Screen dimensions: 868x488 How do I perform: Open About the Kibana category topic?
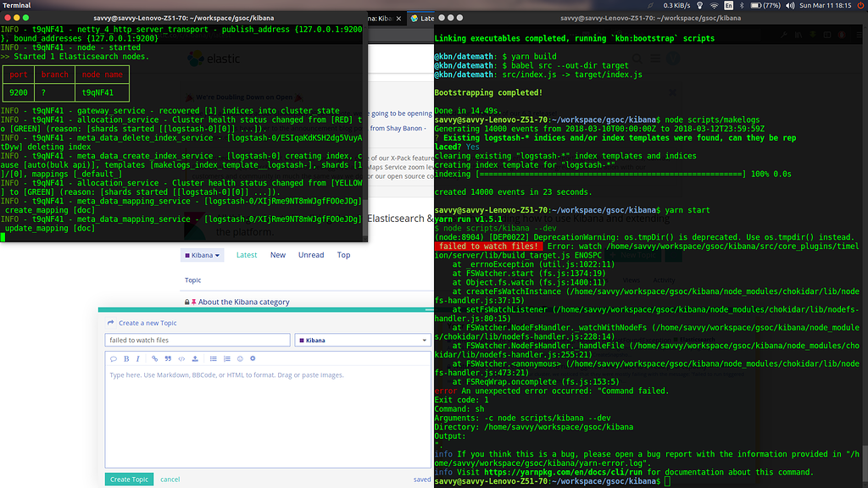coord(243,302)
